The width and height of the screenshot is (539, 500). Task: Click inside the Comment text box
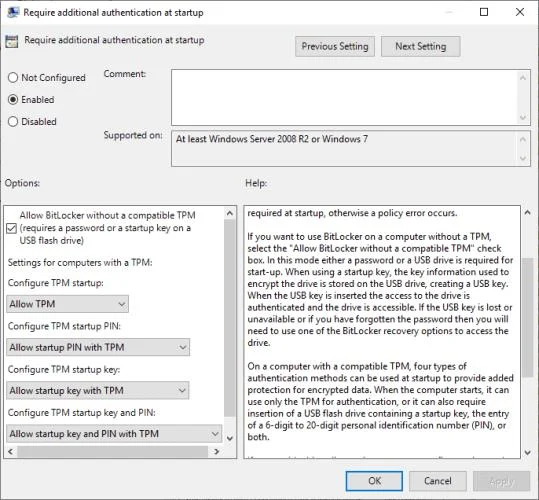click(x=345, y=97)
